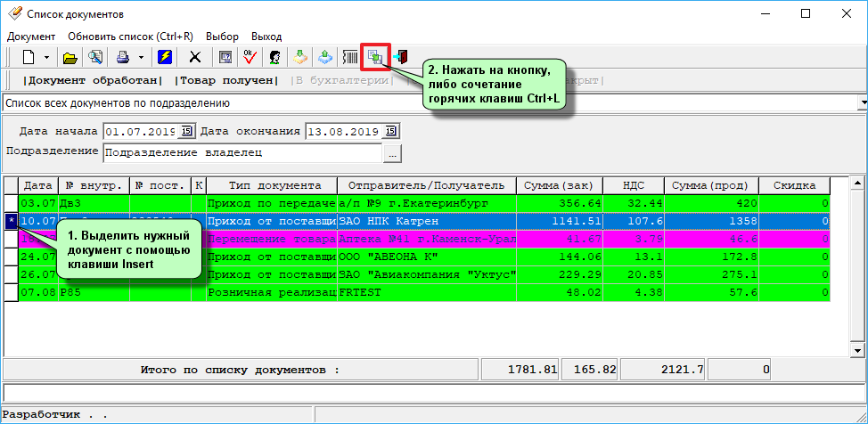Click the document preview magnifier icon
868x424 pixels.
pyautogui.click(x=95, y=57)
